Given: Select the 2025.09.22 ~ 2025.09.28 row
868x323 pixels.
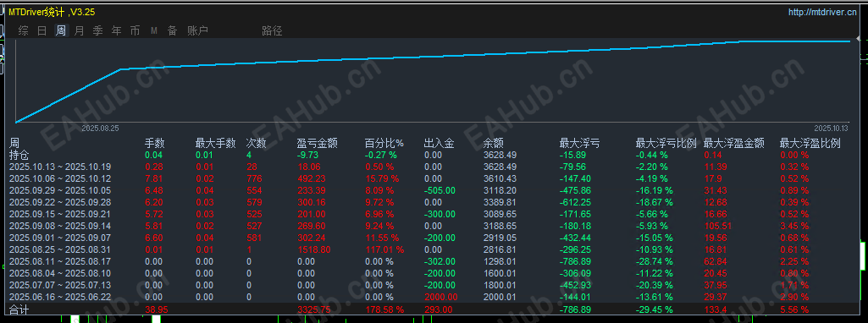Looking at the screenshot, I should [434, 202].
